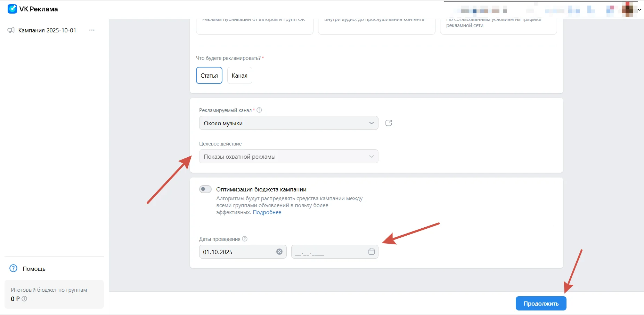Select the Статья option
644x315 pixels.
209,76
